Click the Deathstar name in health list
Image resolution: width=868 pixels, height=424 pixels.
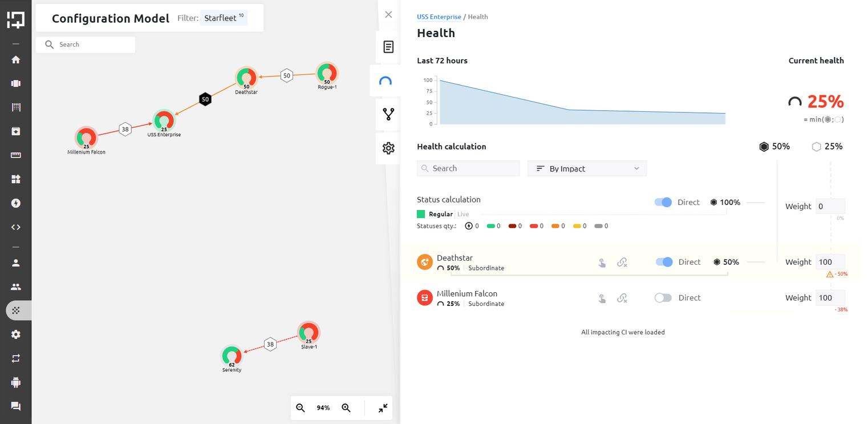tap(455, 258)
